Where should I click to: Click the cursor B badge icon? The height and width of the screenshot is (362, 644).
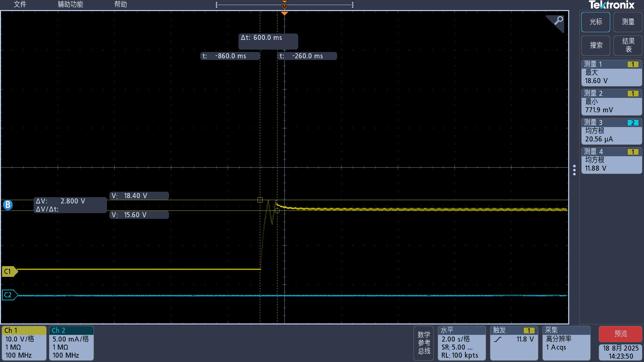8,204
